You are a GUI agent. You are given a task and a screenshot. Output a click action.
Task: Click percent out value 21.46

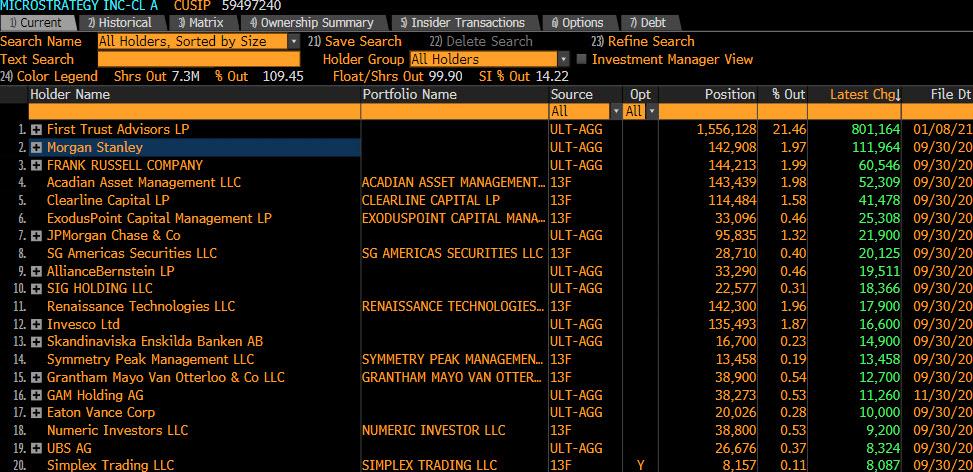791,130
